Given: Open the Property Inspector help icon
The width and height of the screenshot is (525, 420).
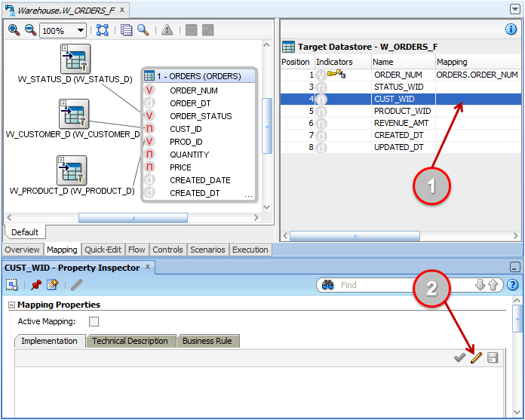Looking at the screenshot, I should point(513,285).
